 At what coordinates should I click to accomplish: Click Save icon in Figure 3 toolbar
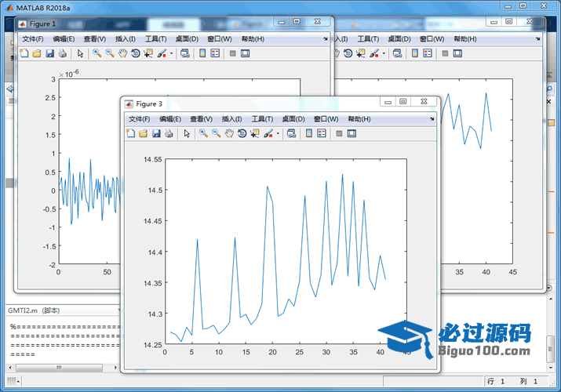(x=155, y=134)
